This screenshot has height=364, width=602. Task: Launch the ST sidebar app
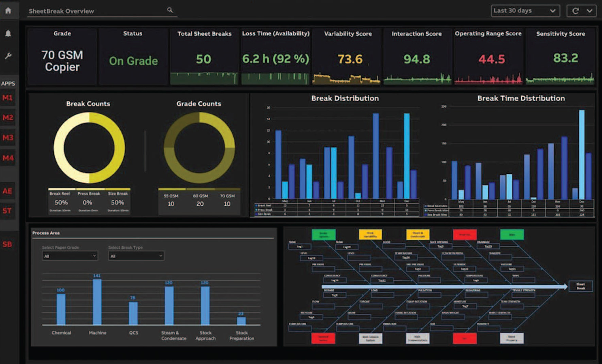[x=7, y=211]
